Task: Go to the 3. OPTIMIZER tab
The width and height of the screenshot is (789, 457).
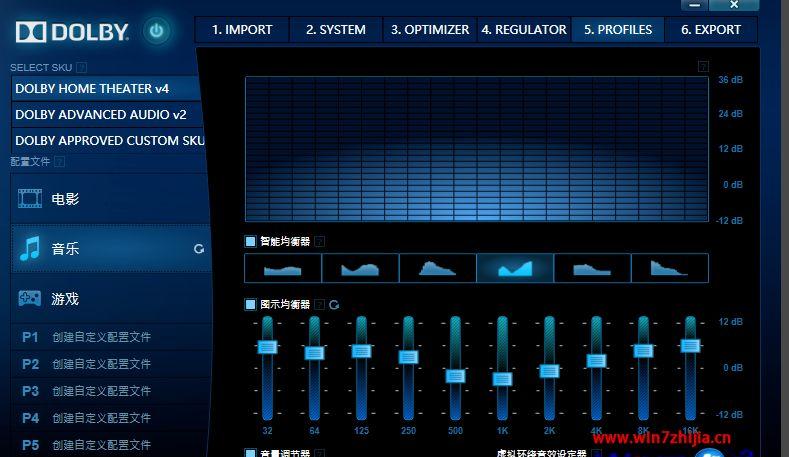Action: click(430, 30)
